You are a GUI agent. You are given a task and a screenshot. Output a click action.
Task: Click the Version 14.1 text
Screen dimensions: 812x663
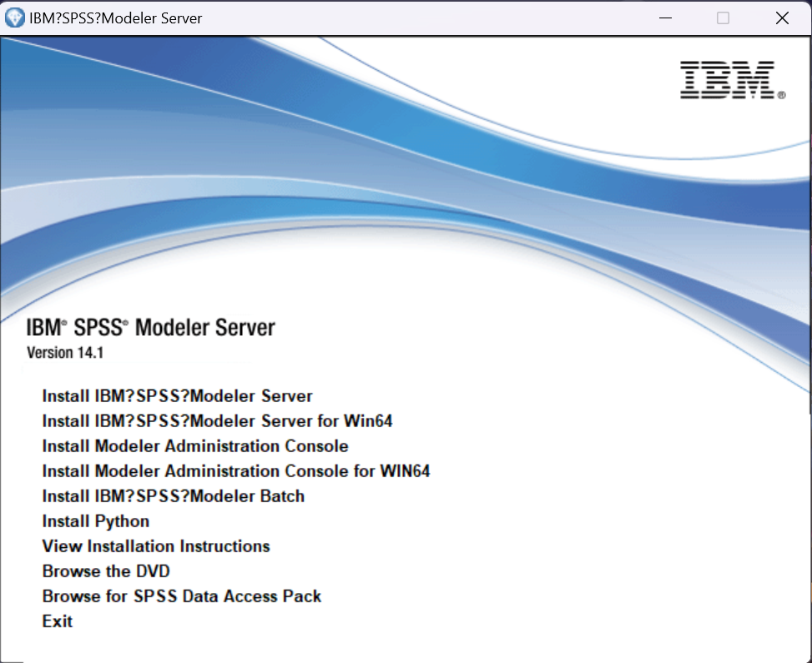[x=65, y=353]
